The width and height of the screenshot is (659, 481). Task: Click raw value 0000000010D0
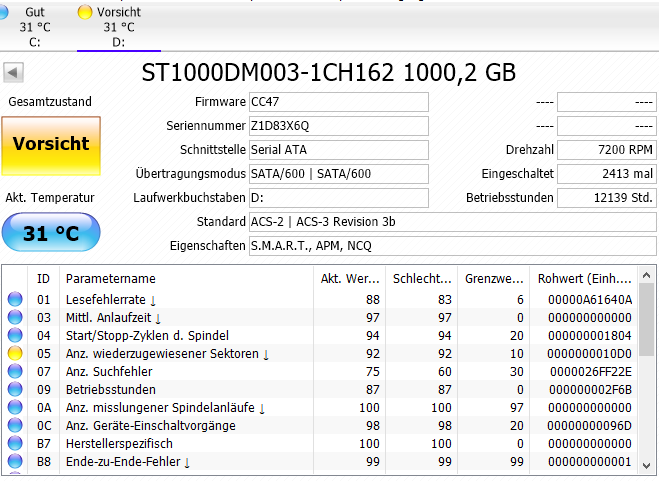[x=589, y=354]
